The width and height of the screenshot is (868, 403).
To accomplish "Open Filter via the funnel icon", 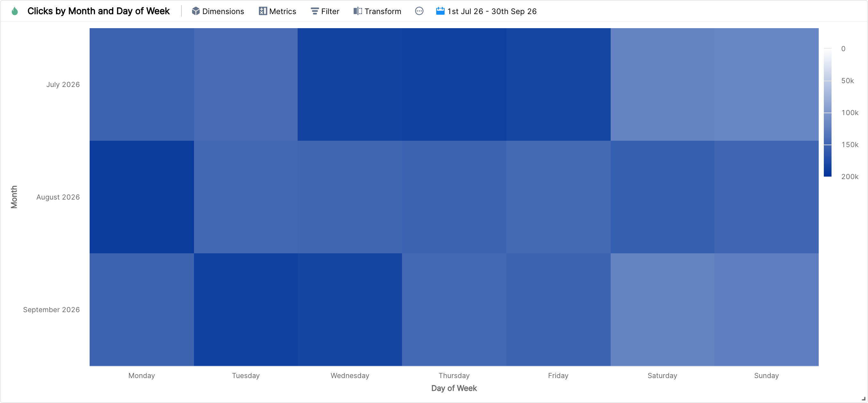I will pyautogui.click(x=315, y=11).
